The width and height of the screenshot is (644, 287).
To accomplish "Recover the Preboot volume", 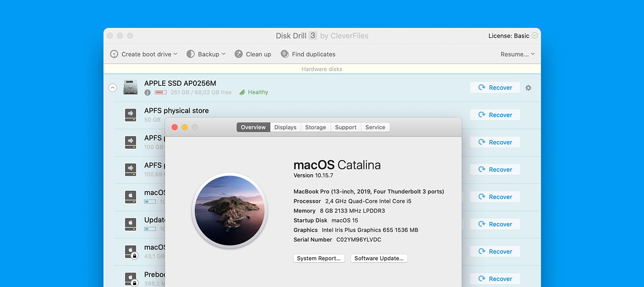I will point(495,279).
